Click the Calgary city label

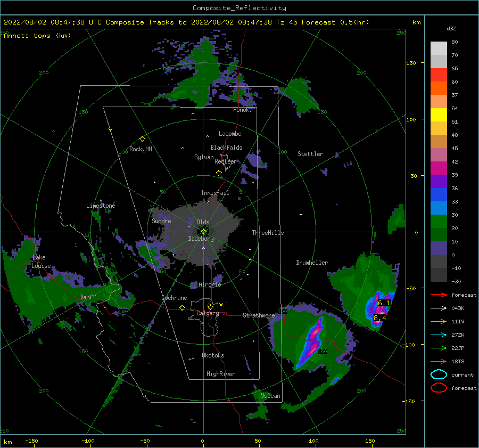pyautogui.click(x=208, y=313)
